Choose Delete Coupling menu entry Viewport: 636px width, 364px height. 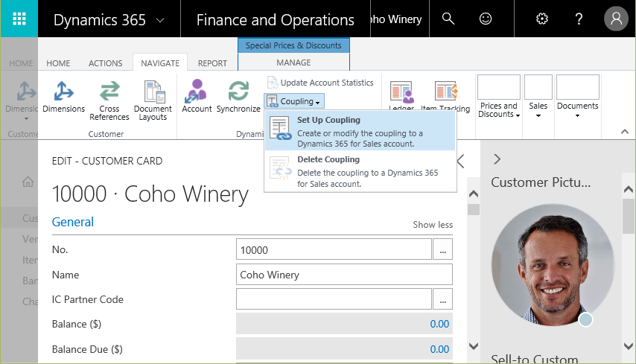pyautogui.click(x=360, y=171)
